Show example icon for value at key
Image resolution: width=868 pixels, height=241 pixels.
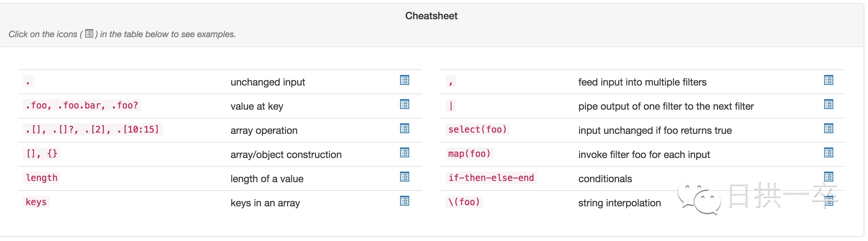404,105
